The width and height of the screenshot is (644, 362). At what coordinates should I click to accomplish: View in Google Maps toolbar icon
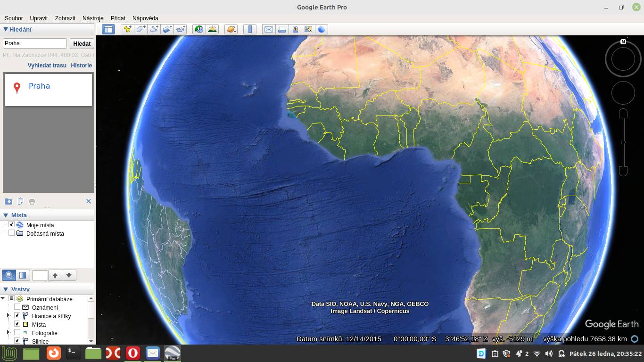(308, 29)
